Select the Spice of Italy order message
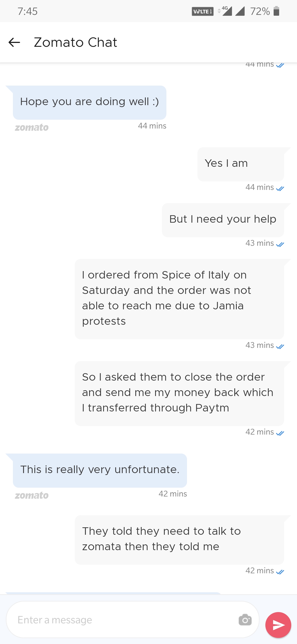The height and width of the screenshot is (644, 297). point(179,299)
